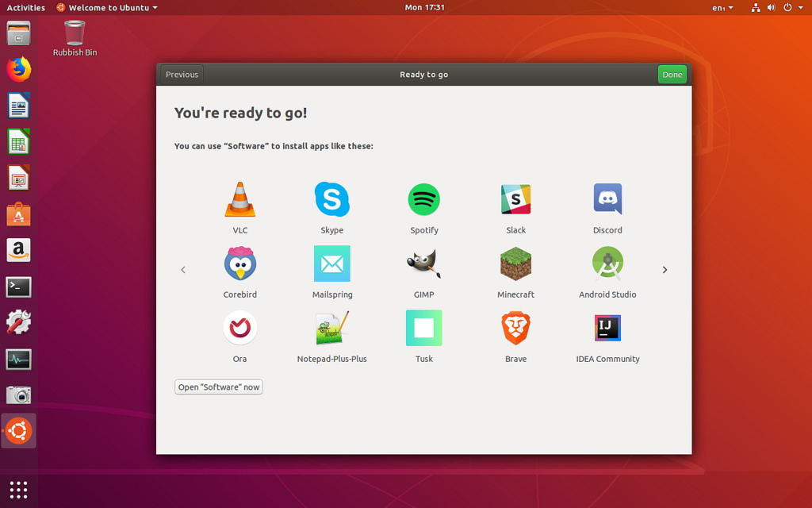Launch the Amazon dock icon
Screen dimensions: 812x508
[x=19, y=250]
